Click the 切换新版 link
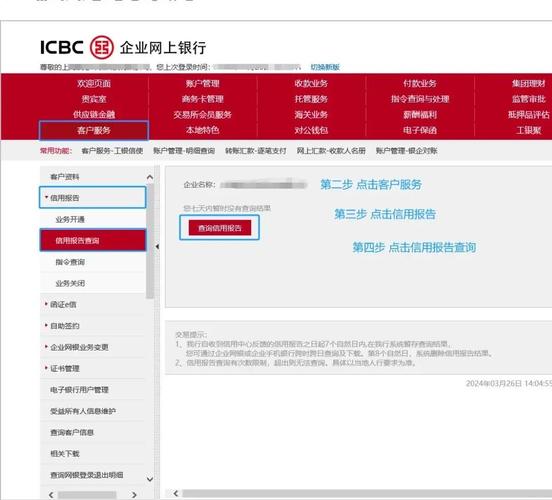Viewport: 552px width, 500px height. (325, 67)
